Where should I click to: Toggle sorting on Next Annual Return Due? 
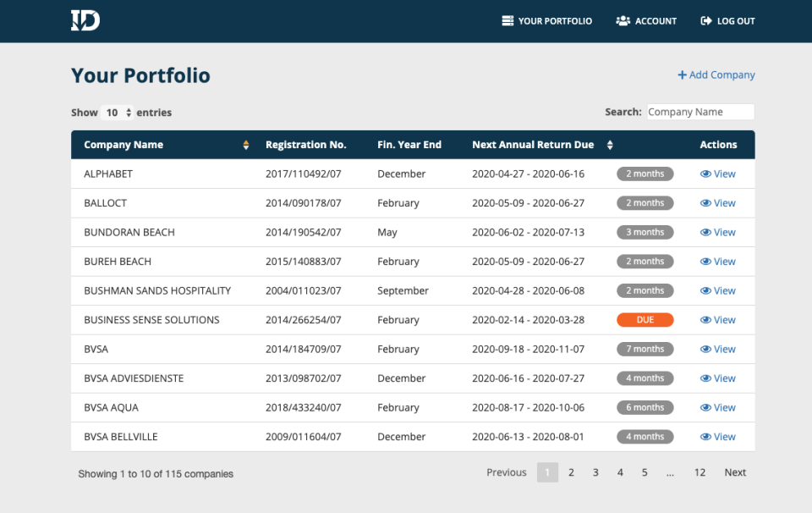click(x=609, y=144)
